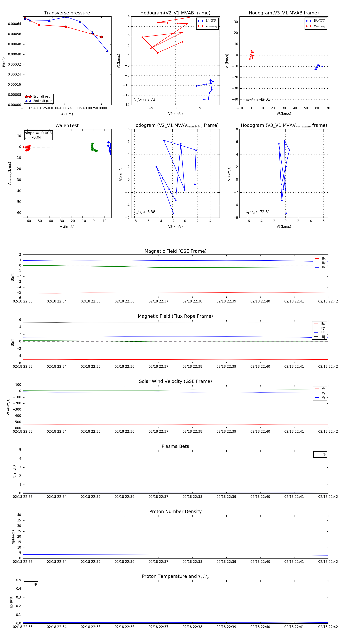Click the 'By' legend entry in GSE magnetic field
This screenshot has height=644, width=351.
pyautogui.click(x=320, y=263)
